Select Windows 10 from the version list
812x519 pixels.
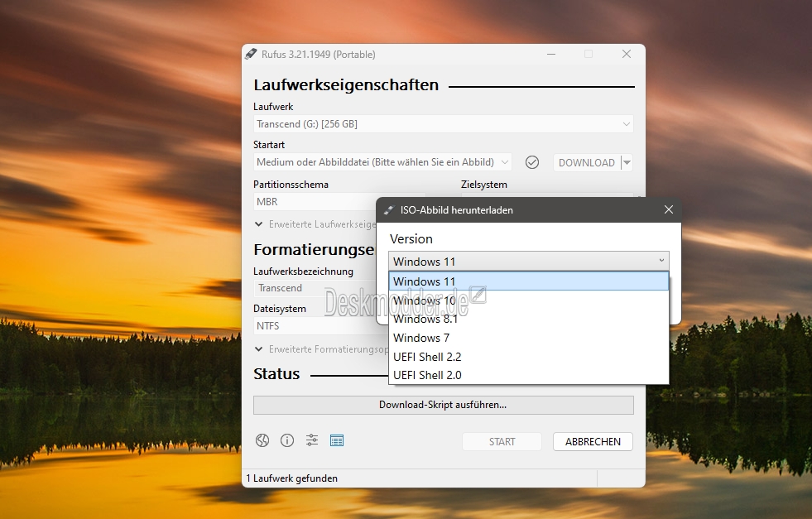pyautogui.click(x=529, y=300)
